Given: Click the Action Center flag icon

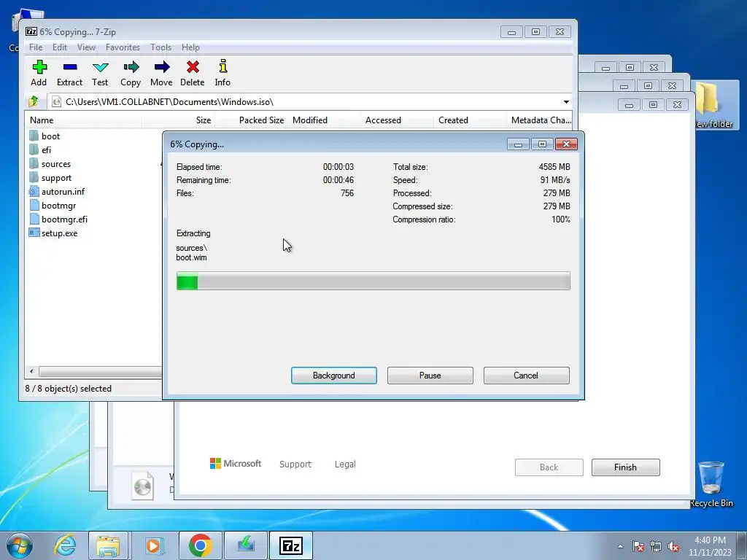Looking at the screenshot, I should click(638, 547).
